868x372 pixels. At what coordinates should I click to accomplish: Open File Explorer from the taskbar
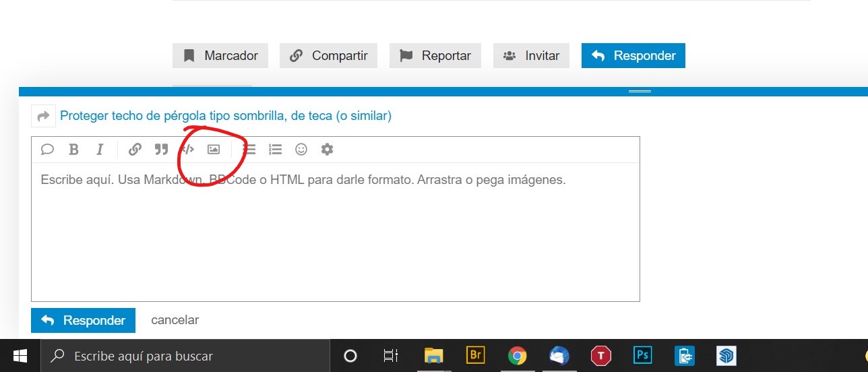433,356
